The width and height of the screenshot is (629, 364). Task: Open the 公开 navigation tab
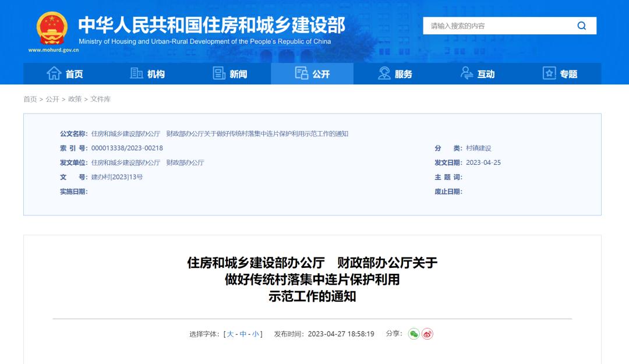click(312, 74)
